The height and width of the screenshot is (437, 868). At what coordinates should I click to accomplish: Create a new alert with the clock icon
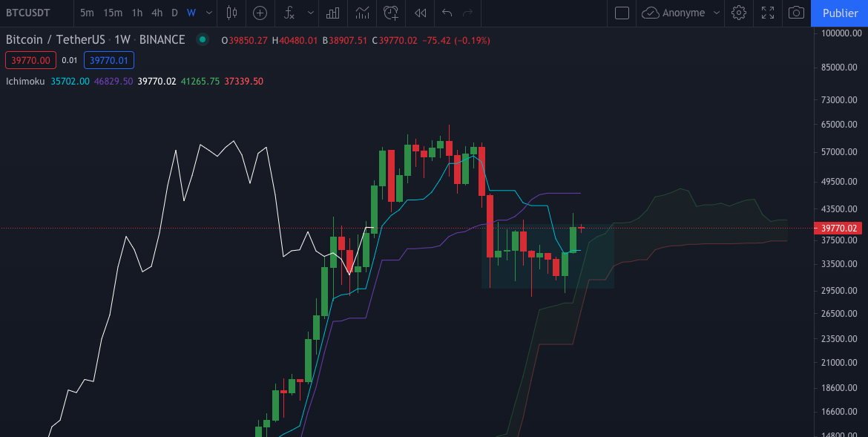391,13
